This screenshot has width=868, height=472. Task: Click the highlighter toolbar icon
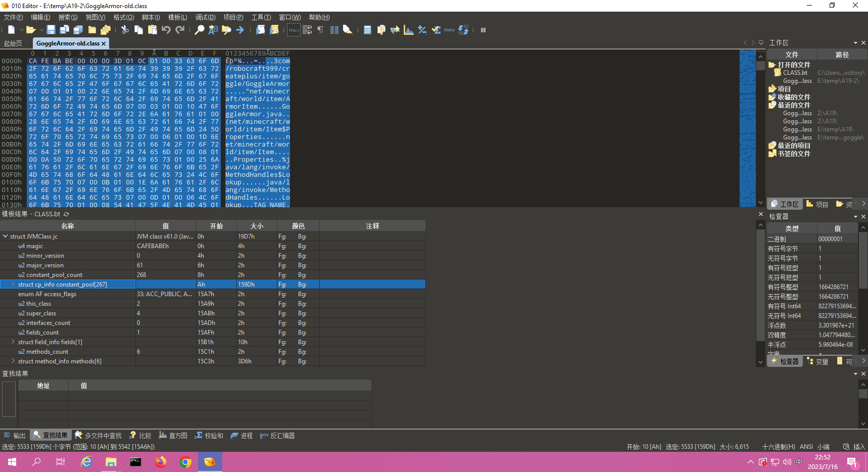[x=348, y=30]
